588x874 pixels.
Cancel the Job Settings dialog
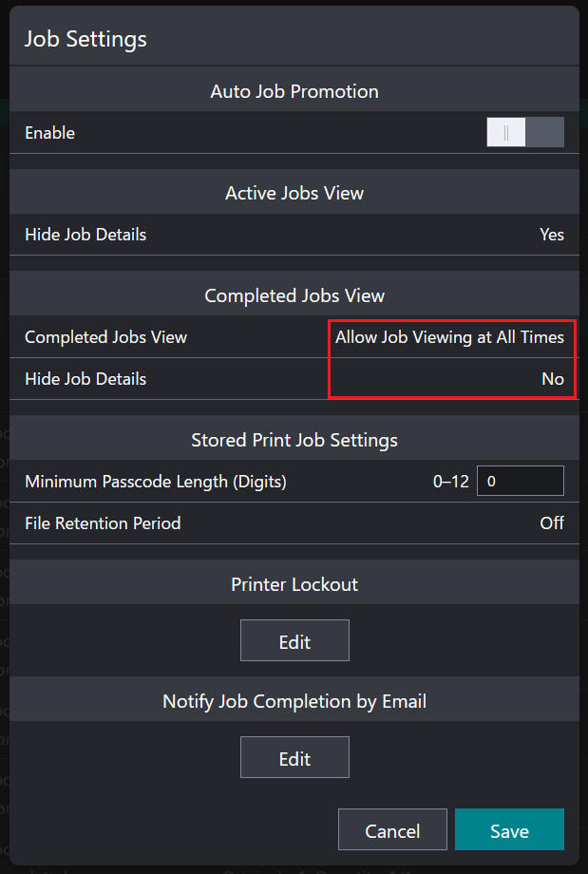(392, 829)
